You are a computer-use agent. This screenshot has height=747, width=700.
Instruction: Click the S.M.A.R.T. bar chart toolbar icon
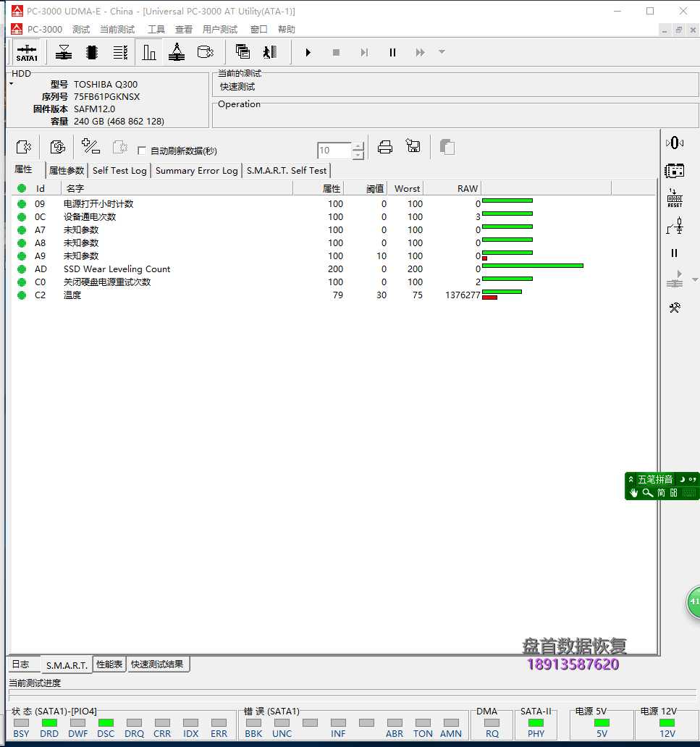(148, 52)
